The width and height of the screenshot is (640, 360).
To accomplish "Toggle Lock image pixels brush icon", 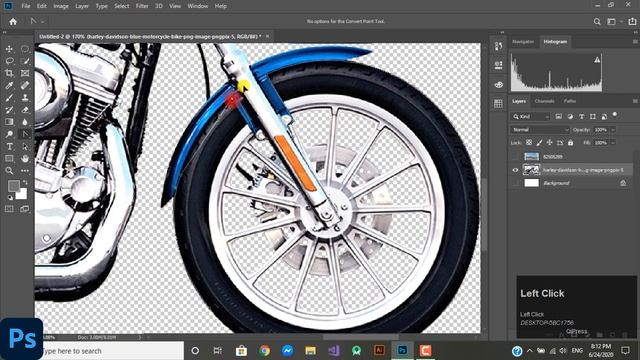I will click(540, 142).
